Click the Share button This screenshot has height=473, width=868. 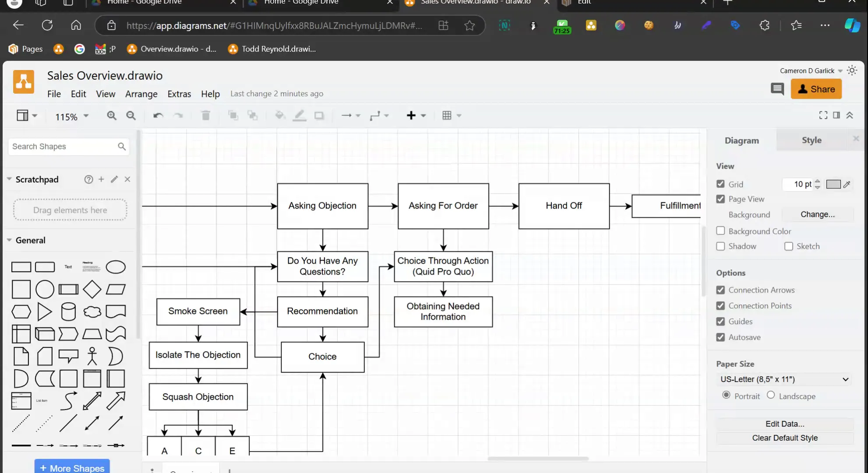[816, 88]
